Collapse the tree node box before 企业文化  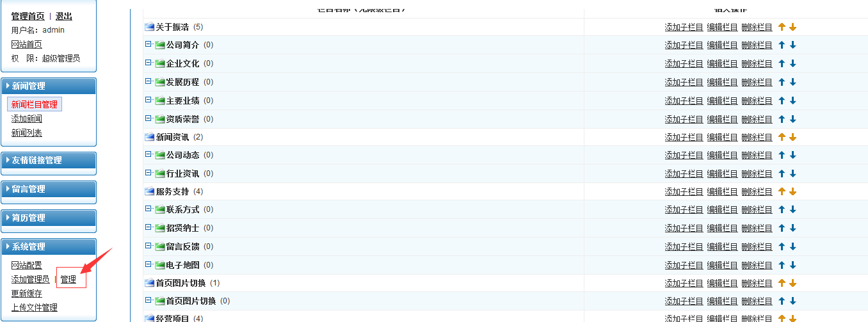pos(149,63)
